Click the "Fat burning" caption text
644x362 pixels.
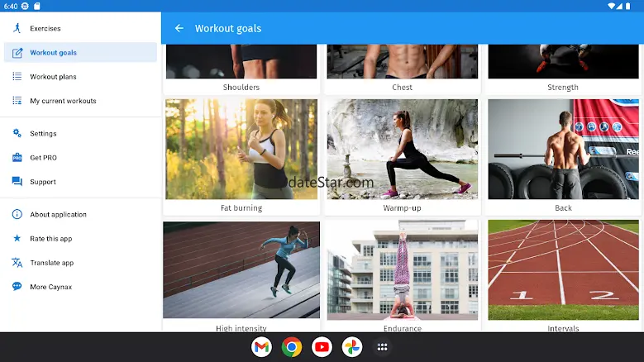[x=241, y=207]
